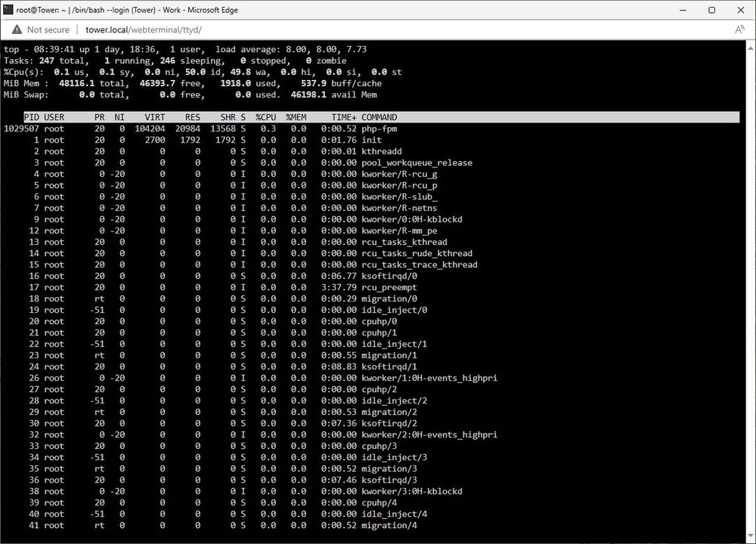Click the terminal app icon in title bar
Viewport: 756px width, 544px height.
[x=8, y=10]
